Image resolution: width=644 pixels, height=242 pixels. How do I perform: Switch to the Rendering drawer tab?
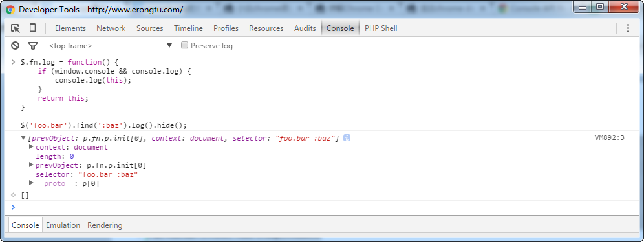(x=105, y=225)
